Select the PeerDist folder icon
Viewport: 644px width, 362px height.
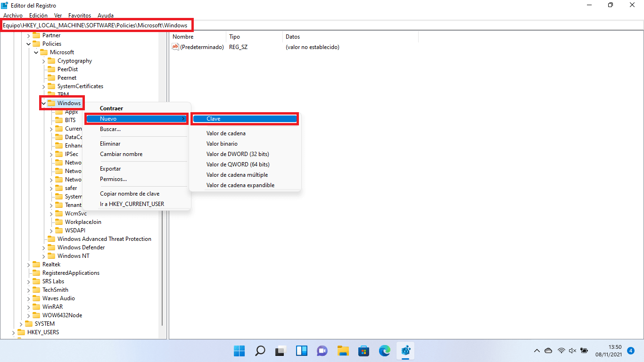pos(51,69)
